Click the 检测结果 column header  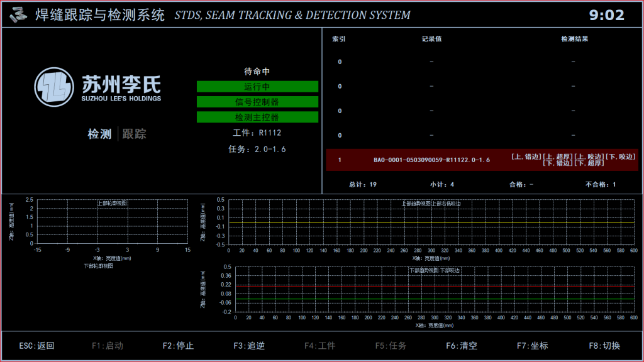pyautogui.click(x=574, y=39)
